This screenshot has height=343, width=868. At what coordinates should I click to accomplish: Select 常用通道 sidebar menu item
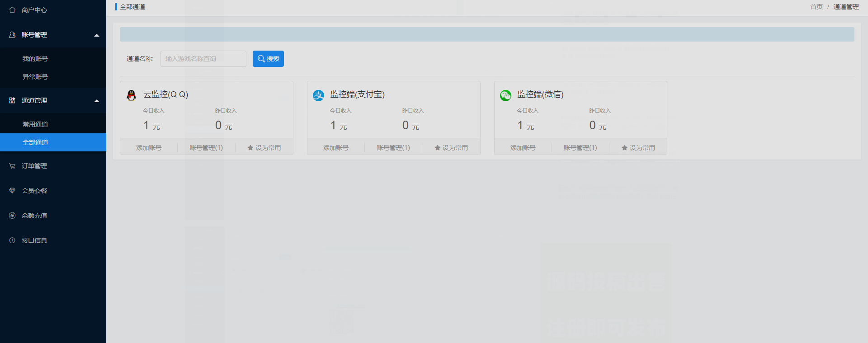click(x=35, y=124)
